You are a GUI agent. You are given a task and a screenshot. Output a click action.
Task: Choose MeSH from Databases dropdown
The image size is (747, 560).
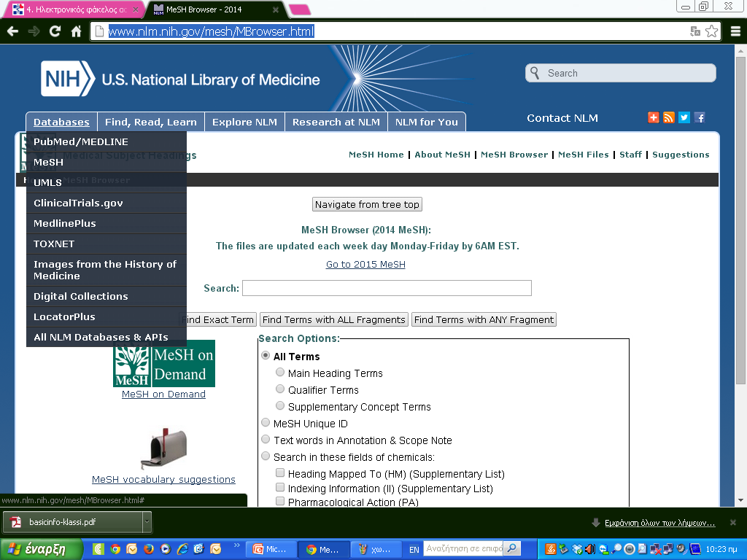tap(107, 163)
